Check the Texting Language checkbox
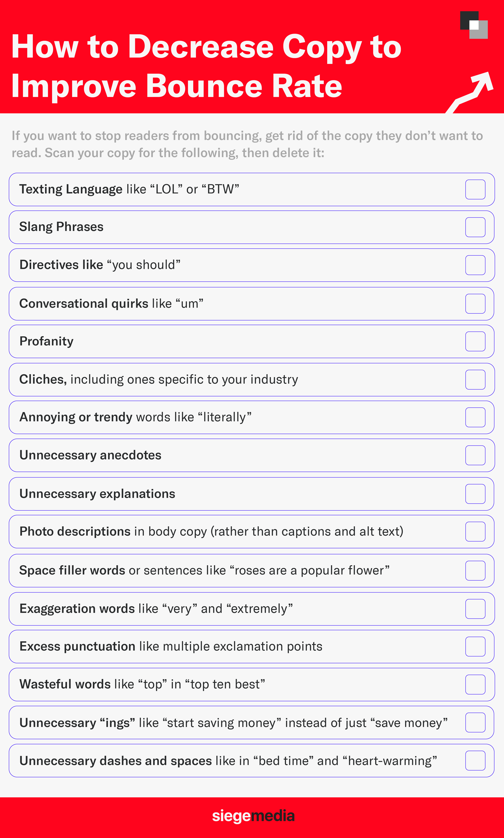The image size is (504, 838). tap(475, 189)
